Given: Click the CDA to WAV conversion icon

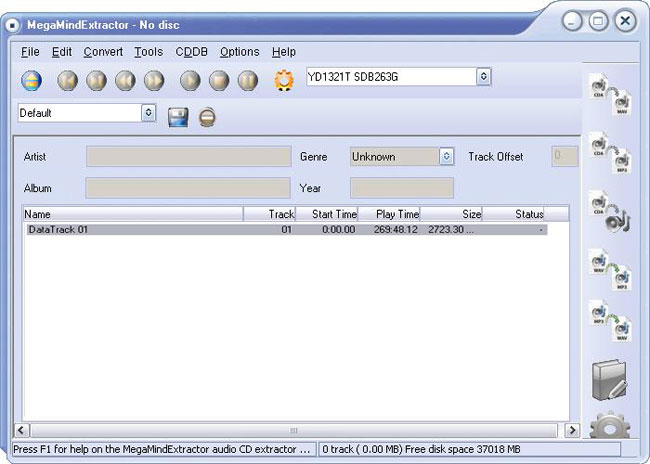Looking at the screenshot, I should (609, 94).
